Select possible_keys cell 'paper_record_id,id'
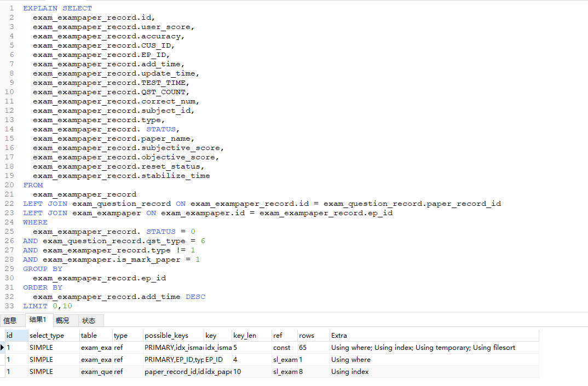 174,371
